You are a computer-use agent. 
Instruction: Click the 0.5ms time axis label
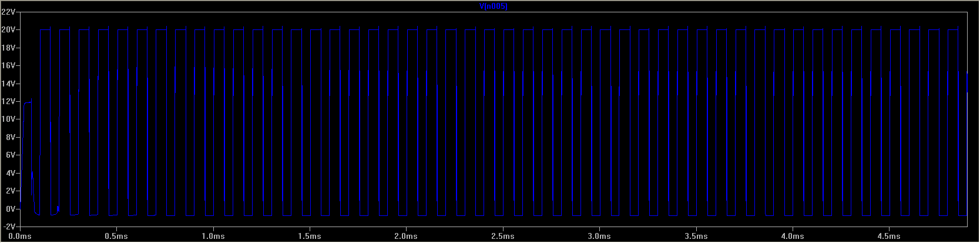pyautogui.click(x=116, y=236)
